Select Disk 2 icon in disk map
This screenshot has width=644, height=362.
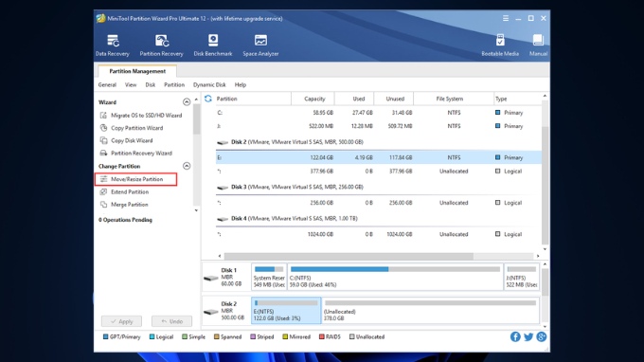point(211,312)
